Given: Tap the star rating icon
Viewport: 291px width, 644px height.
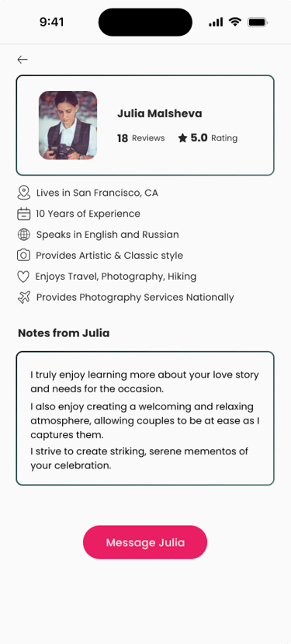Looking at the screenshot, I should coord(182,138).
